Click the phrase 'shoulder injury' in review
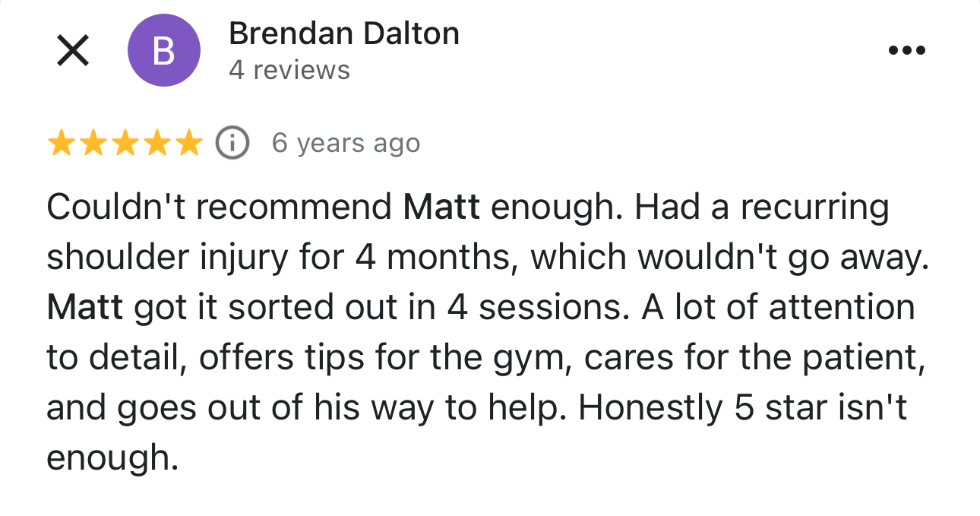This screenshot has height=516, width=980. tap(168, 258)
